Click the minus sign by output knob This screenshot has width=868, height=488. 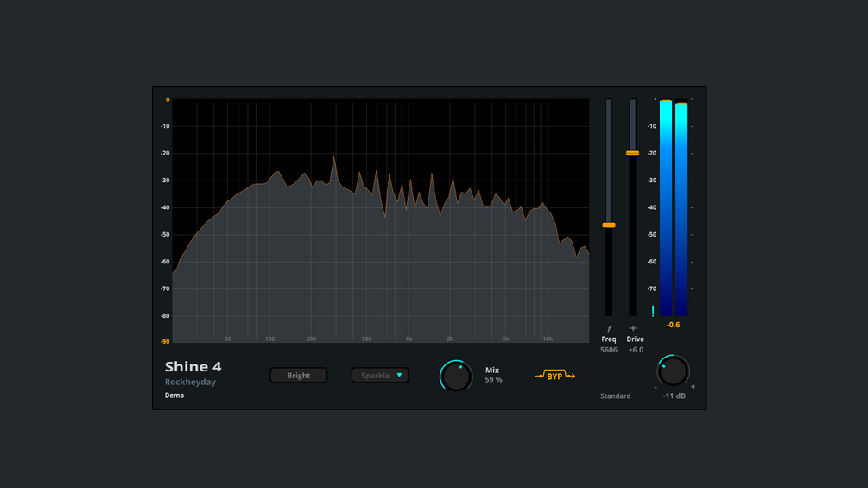[x=656, y=387]
